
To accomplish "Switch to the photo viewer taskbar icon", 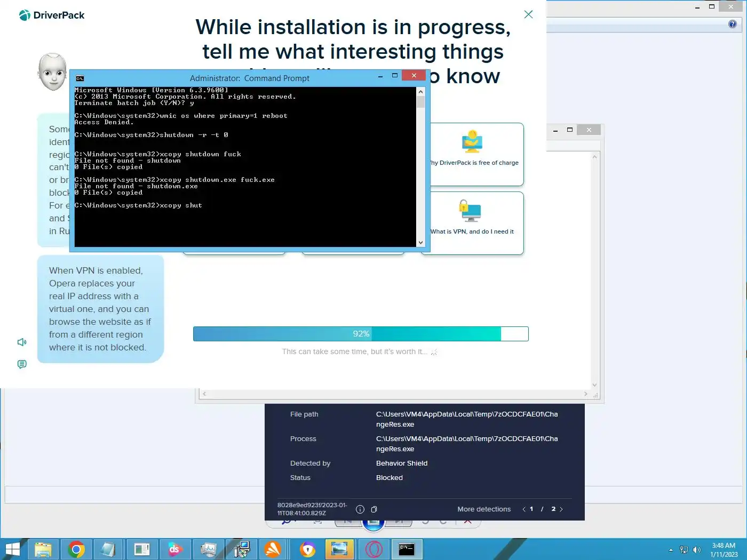I will pos(339,549).
